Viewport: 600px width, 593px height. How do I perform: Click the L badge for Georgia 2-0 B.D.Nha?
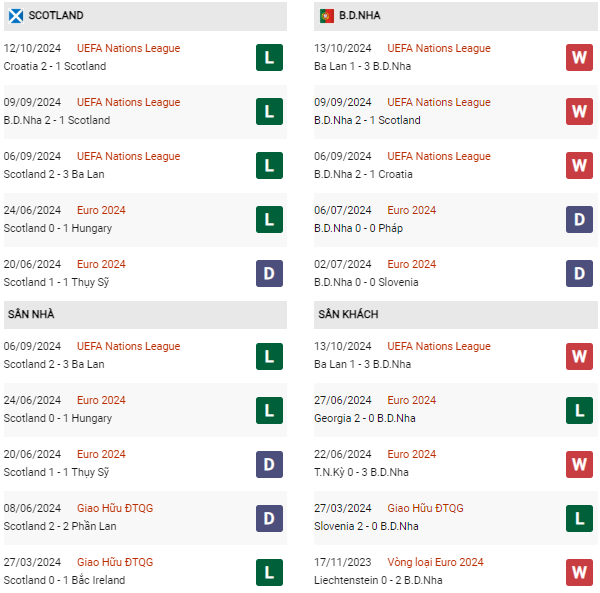coord(579,411)
